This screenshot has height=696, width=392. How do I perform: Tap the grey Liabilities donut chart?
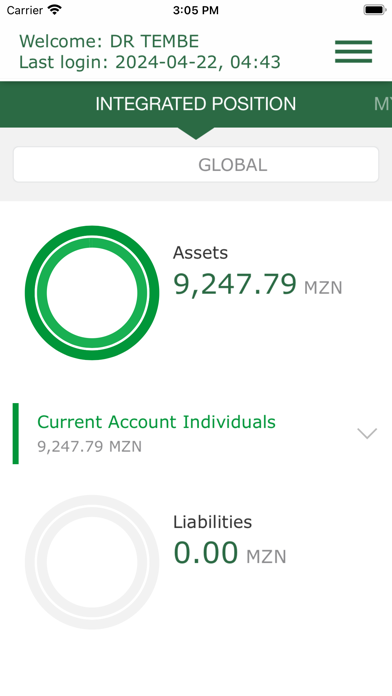[92, 562]
